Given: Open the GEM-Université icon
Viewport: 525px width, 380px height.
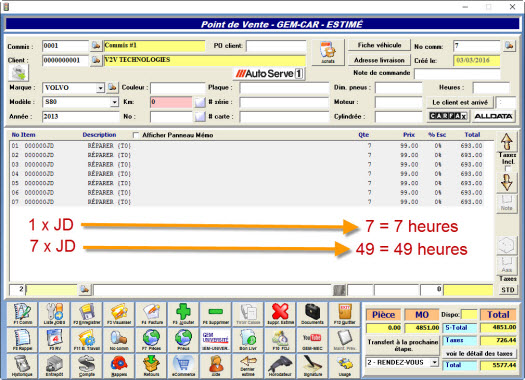Looking at the screenshot, I should click(216, 340).
